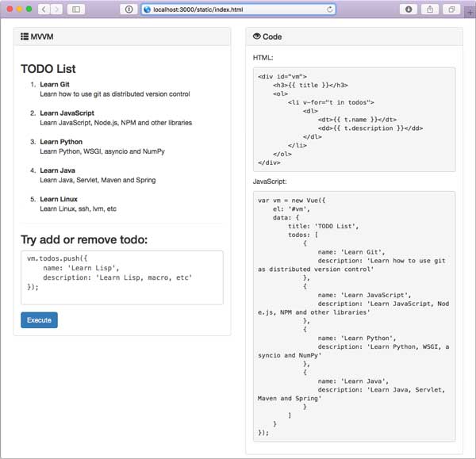Select the 'Learn JavaScript' todo title
Image resolution: width=476 pixels, height=459 pixels.
click(67, 113)
